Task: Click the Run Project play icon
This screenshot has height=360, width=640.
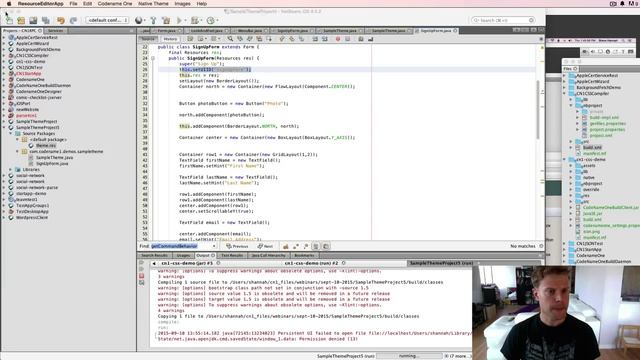Action: [x=179, y=20]
